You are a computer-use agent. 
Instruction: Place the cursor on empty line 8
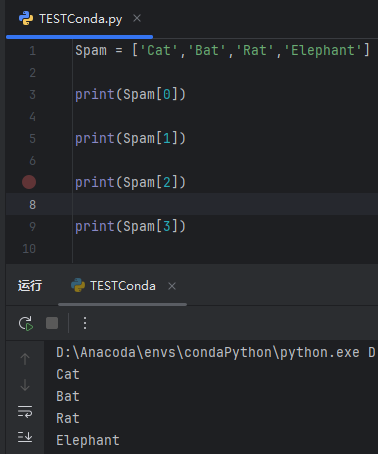coord(225,204)
